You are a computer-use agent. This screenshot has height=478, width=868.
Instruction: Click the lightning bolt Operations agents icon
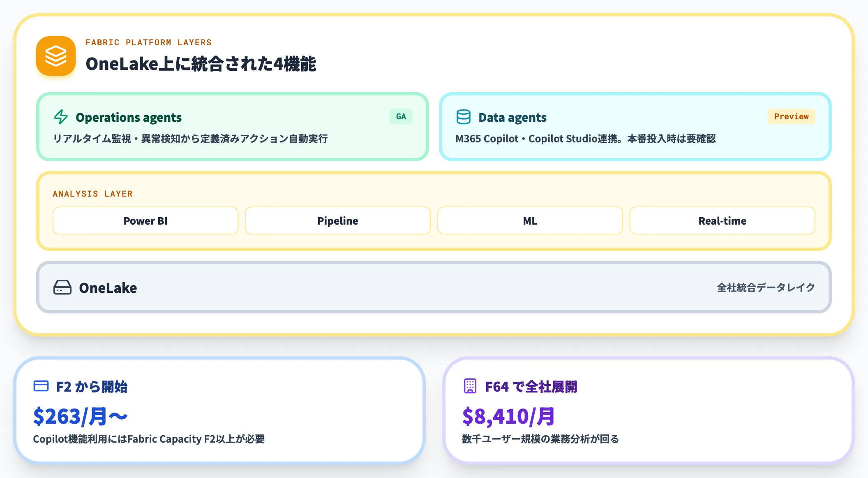61,117
